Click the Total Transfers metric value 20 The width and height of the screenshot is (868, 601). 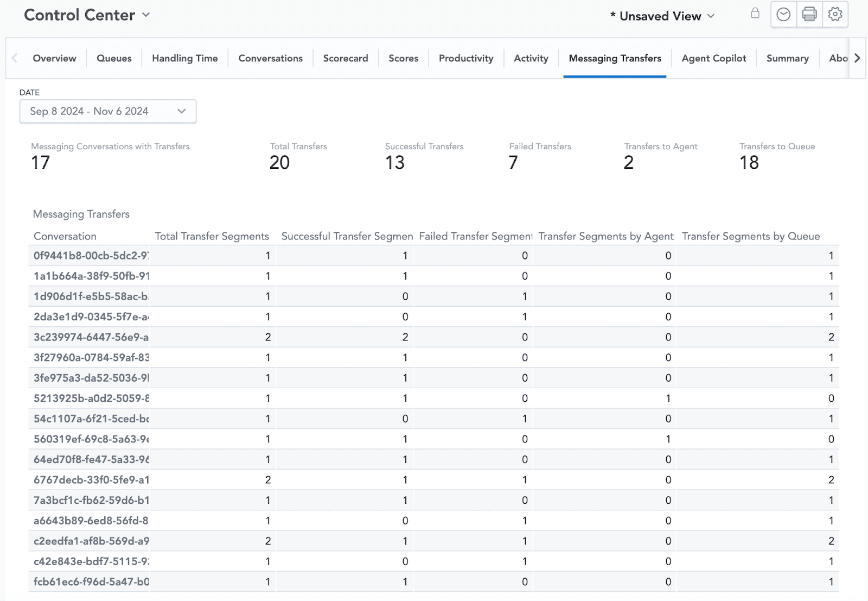coord(280,162)
